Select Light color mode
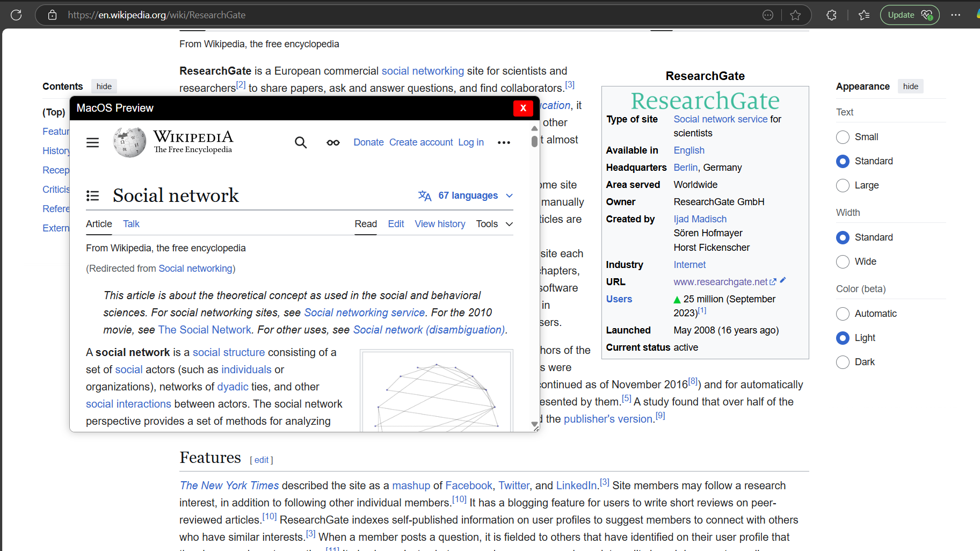 tap(843, 338)
